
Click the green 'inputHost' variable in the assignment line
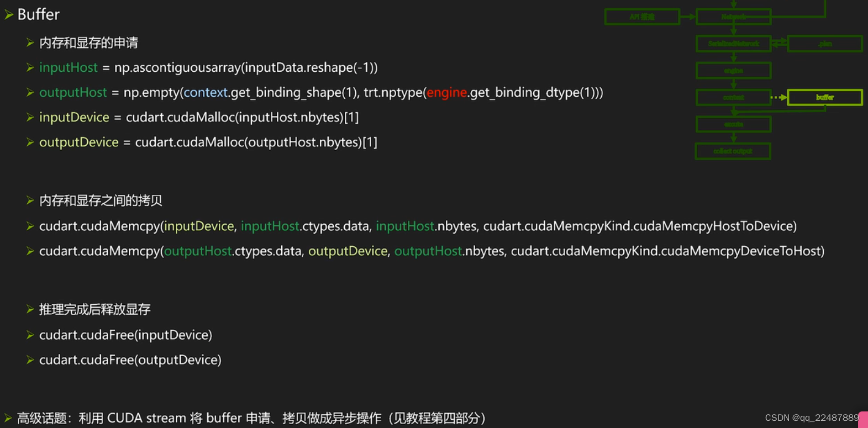(68, 67)
